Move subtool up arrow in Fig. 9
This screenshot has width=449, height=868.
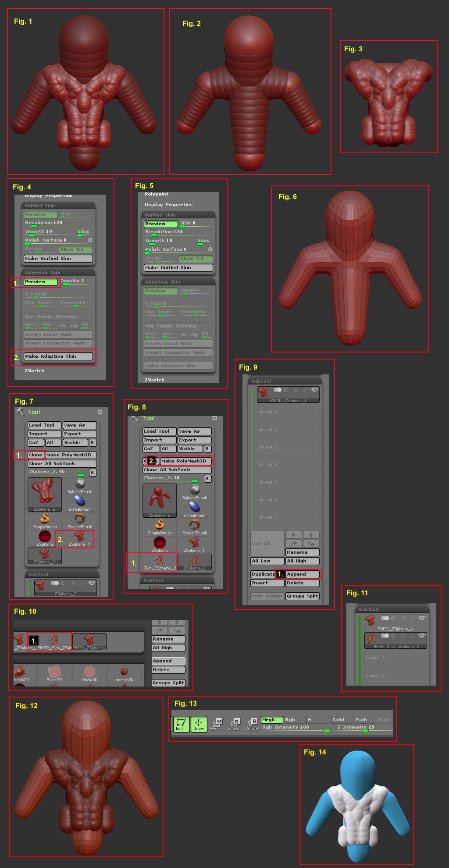(293, 535)
